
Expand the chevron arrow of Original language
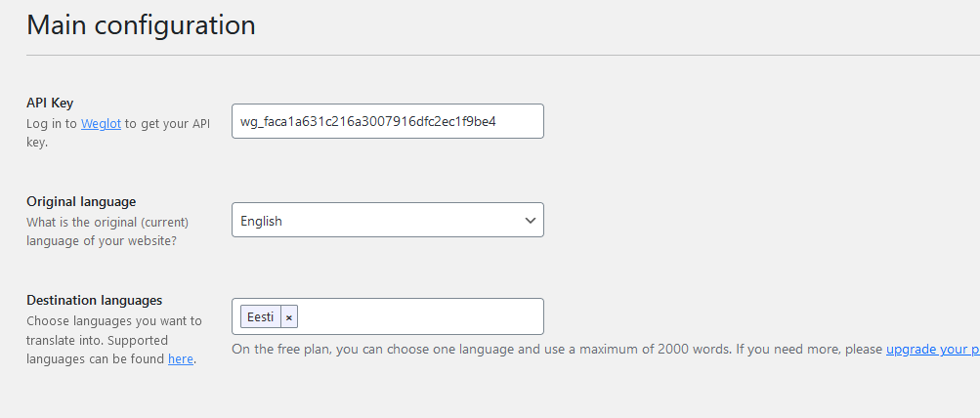530,221
